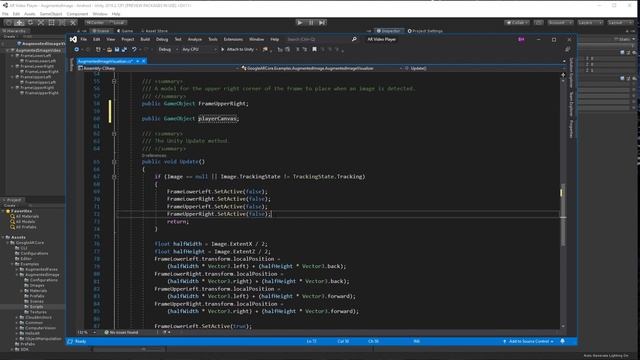Collapse Update method outlining at line 65
The width and height of the screenshot is (640, 360).
114,162
